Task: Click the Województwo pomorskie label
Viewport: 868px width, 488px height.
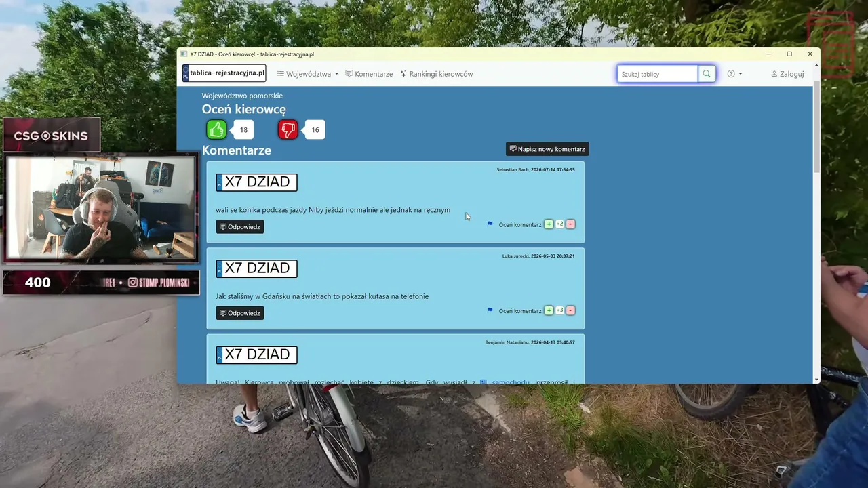Action: tap(242, 96)
